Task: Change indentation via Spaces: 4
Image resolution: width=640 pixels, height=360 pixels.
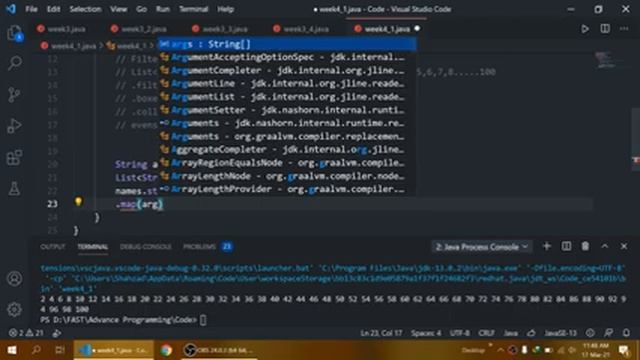Action: 426,333
